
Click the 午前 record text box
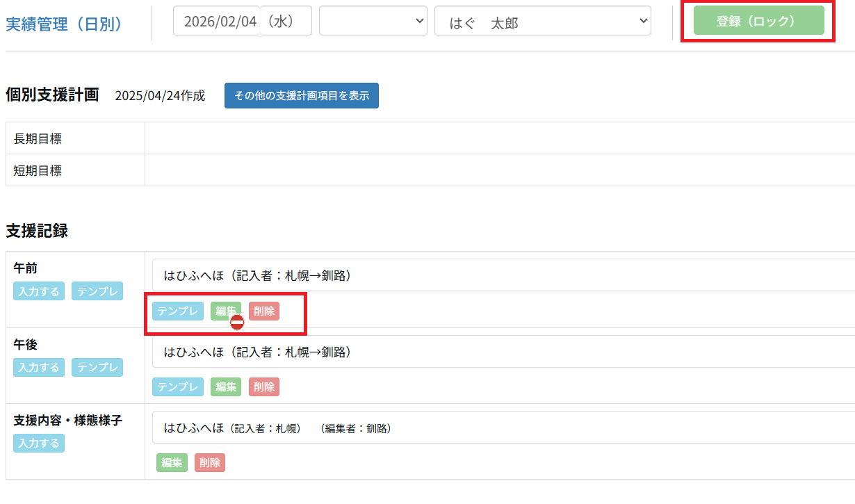(x=500, y=276)
